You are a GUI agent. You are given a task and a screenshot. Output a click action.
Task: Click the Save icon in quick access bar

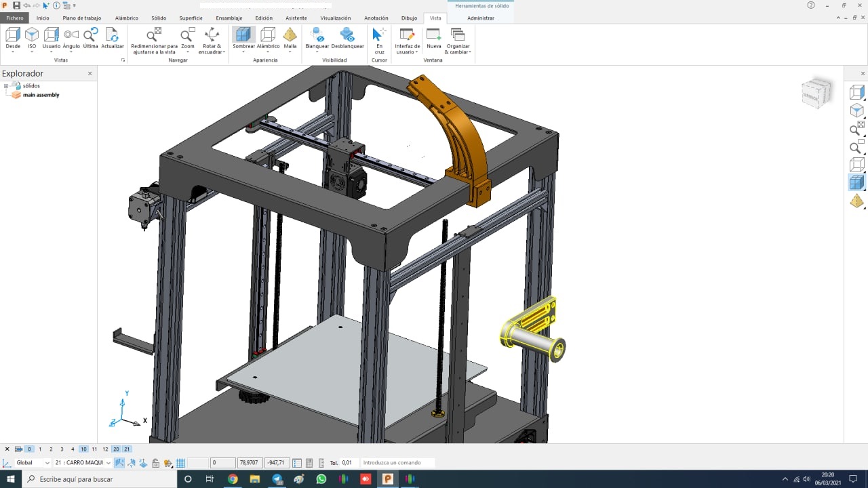16,5
